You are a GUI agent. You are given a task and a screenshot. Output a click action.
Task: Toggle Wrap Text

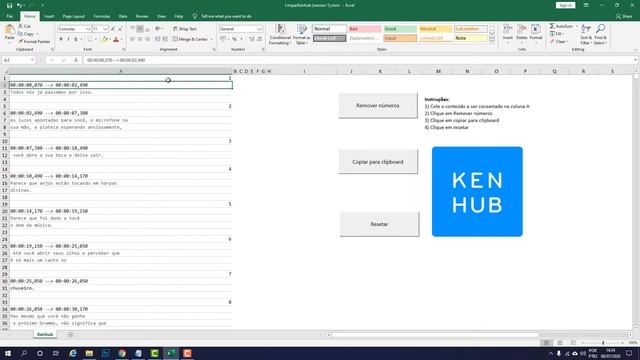[x=184, y=29]
